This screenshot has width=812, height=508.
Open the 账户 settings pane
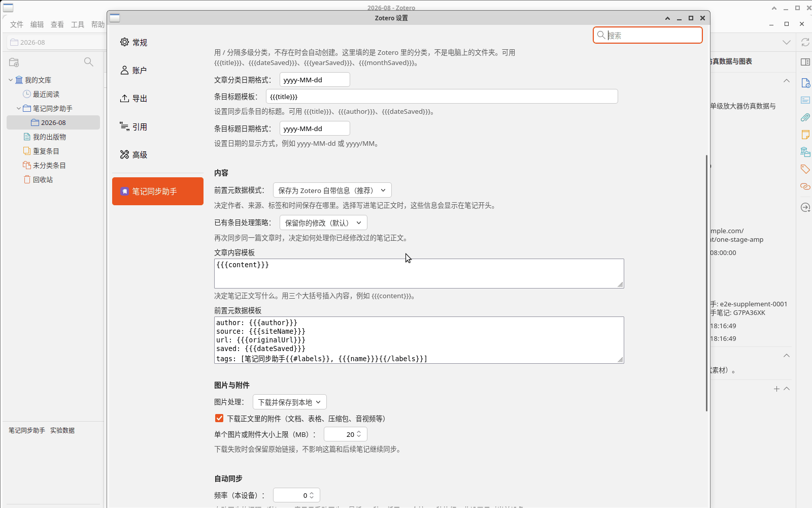point(158,70)
